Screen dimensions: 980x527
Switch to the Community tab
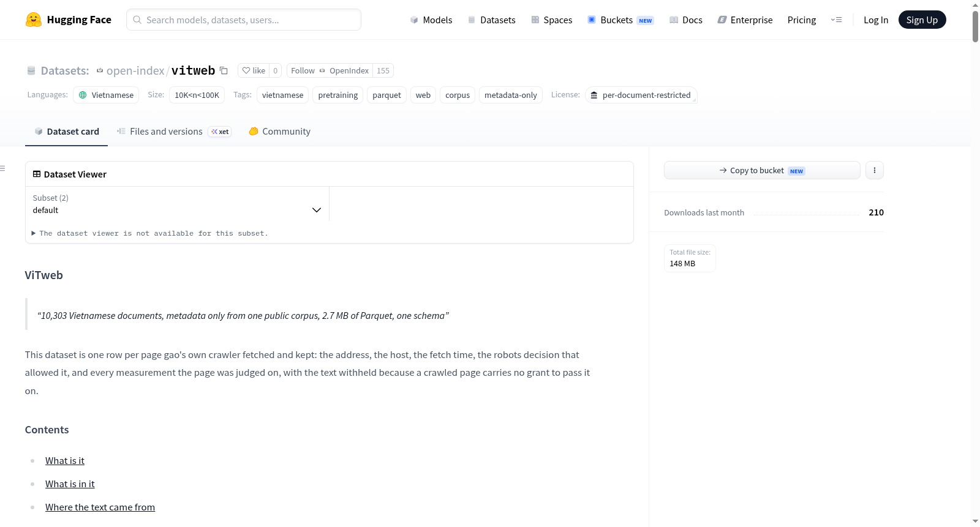pos(279,132)
